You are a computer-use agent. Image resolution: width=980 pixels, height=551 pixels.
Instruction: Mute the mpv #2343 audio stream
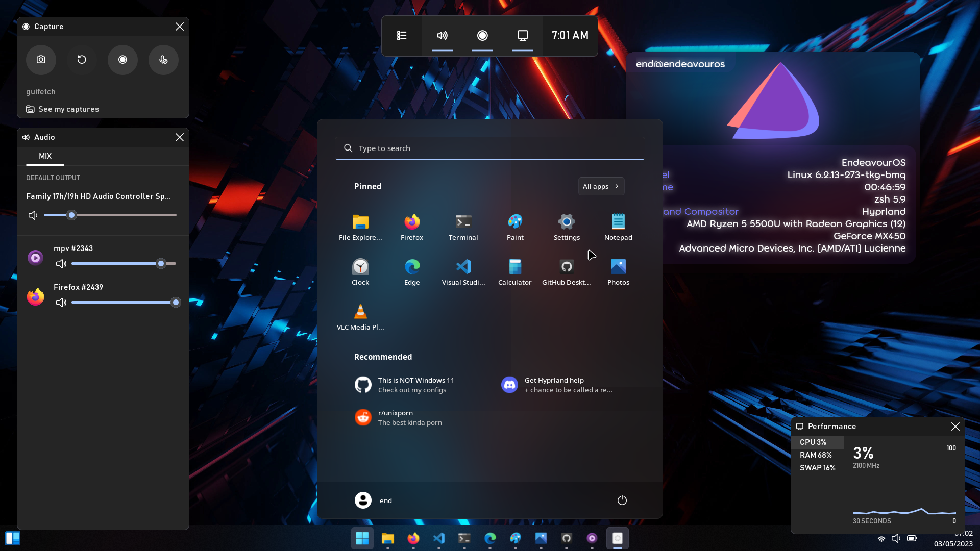point(61,264)
